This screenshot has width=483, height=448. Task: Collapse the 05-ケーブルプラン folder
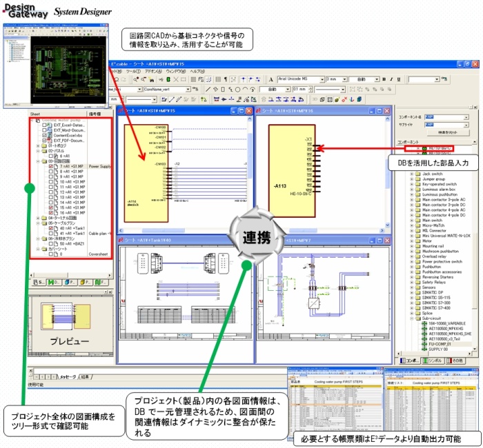click(38, 223)
